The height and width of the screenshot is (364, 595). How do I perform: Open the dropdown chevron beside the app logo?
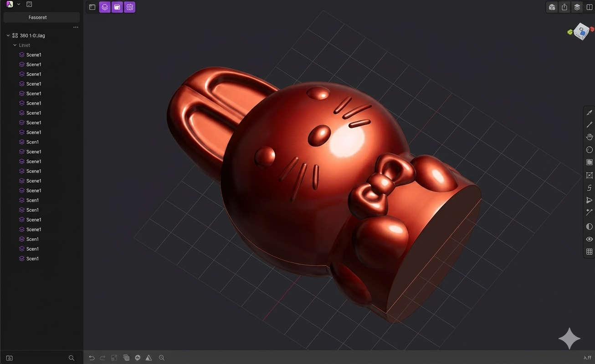pos(19,4)
